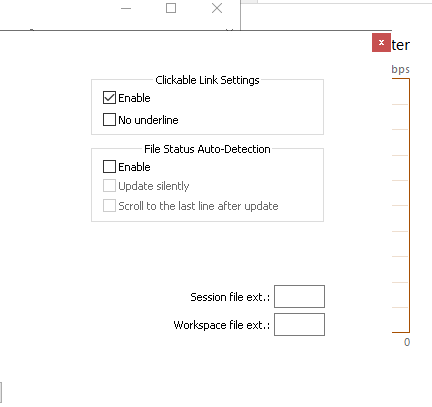Click the red X close button
The image size is (432, 407).
pos(381,43)
